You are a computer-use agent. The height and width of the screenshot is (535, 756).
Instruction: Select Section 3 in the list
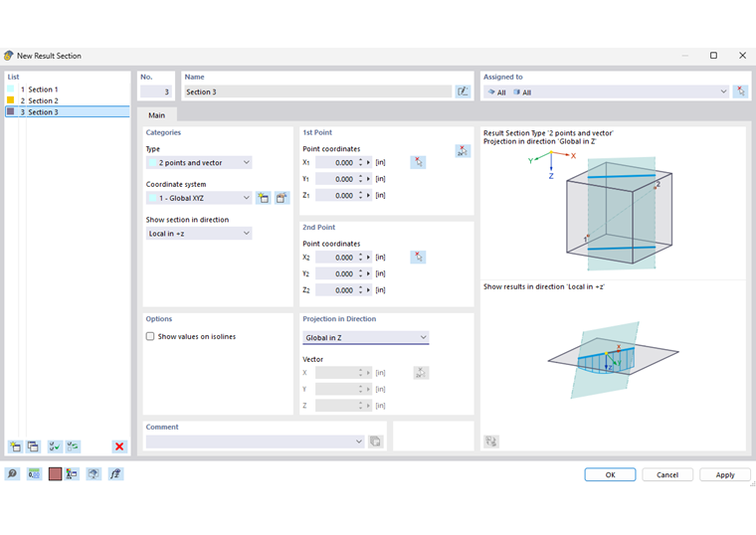coord(68,111)
